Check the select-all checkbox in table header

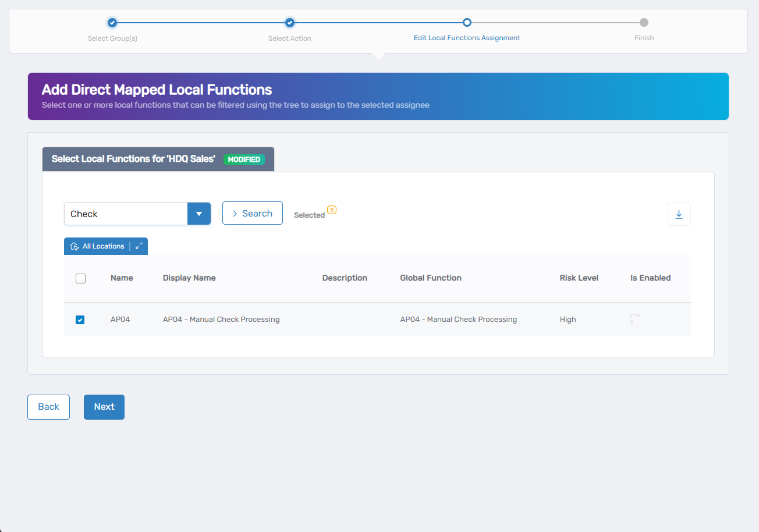pyautogui.click(x=80, y=278)
